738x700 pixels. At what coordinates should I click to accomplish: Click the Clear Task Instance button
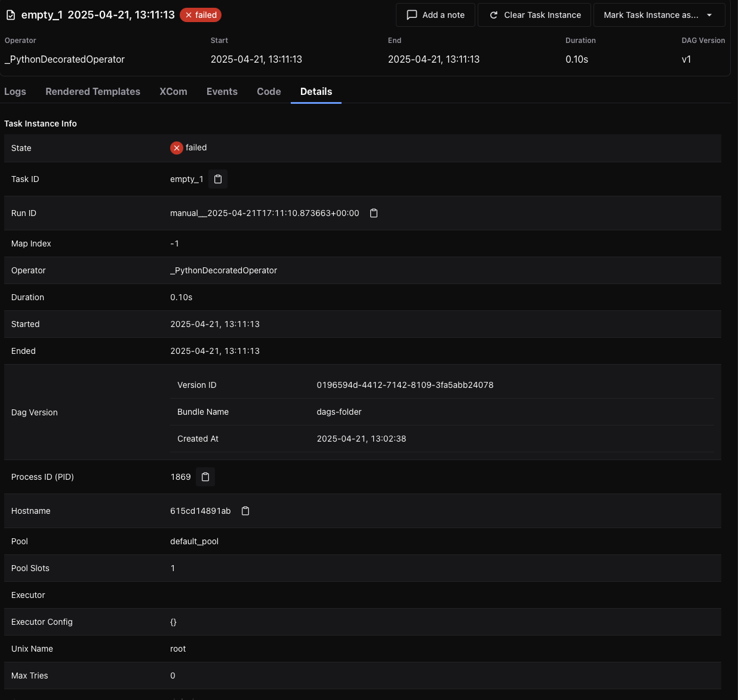(534, 15)
